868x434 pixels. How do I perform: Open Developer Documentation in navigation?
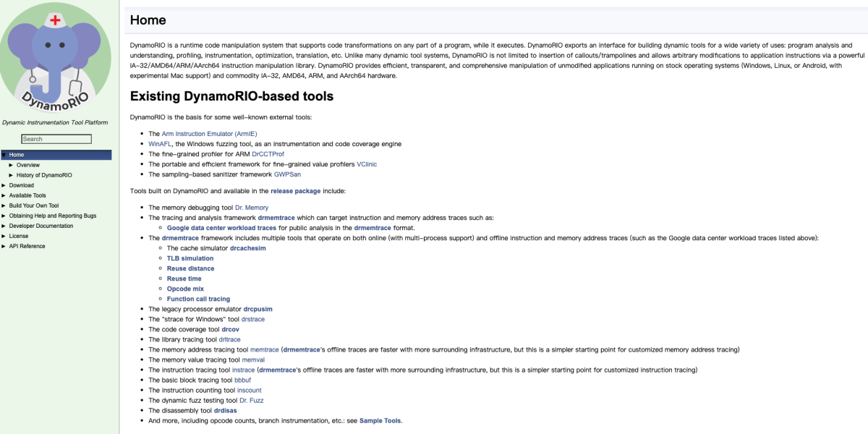[x=41, y=226]
